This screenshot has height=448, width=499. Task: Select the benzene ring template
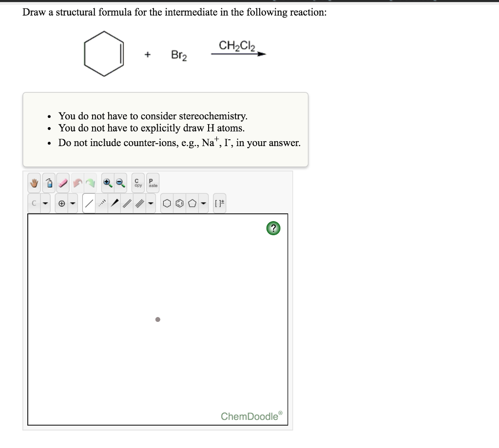[x=179, y=203]
